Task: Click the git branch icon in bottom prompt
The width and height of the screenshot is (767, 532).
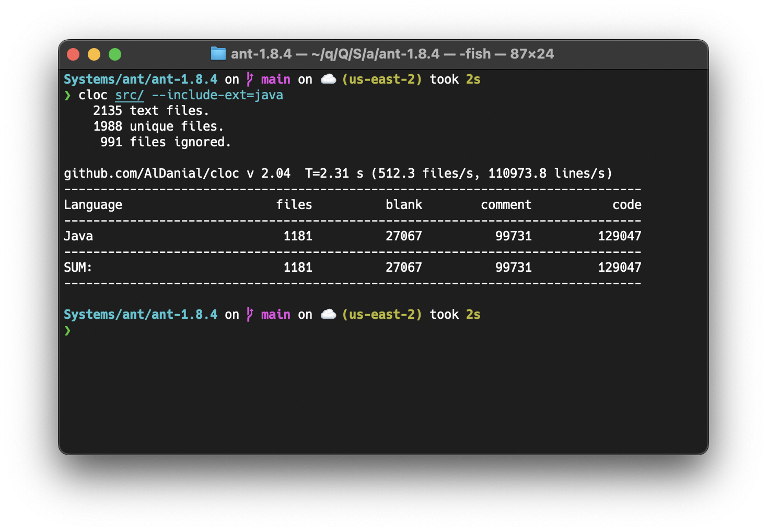Action: point(250,315)
